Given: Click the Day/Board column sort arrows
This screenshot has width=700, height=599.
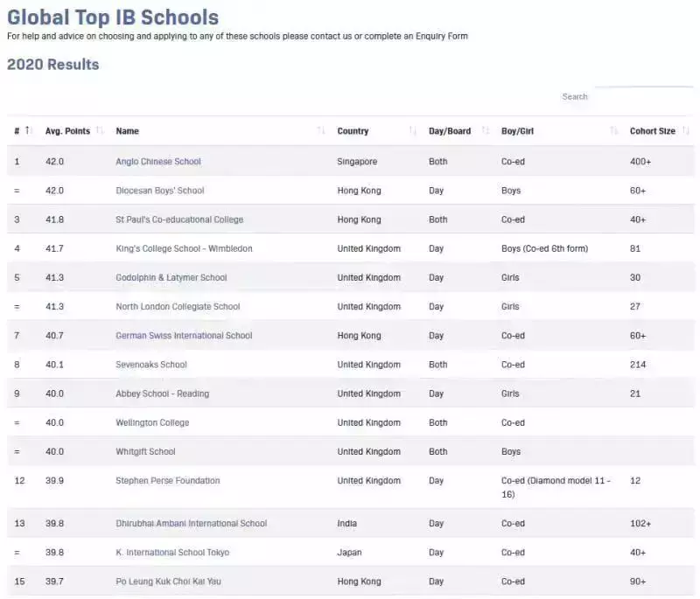Looking at the screenshot, I should pos(486,131).
